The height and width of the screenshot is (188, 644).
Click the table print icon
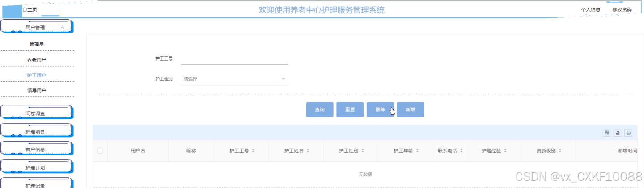(x=628, y=133)
